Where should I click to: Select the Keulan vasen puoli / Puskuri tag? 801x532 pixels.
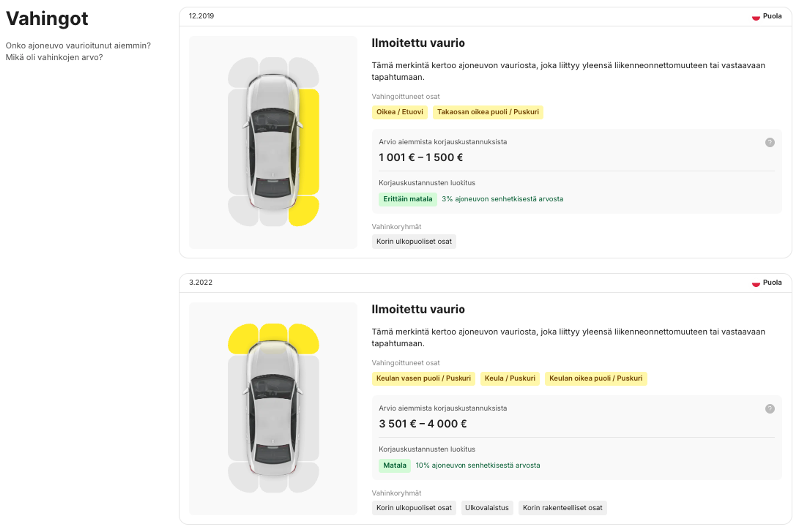point(423,379)
